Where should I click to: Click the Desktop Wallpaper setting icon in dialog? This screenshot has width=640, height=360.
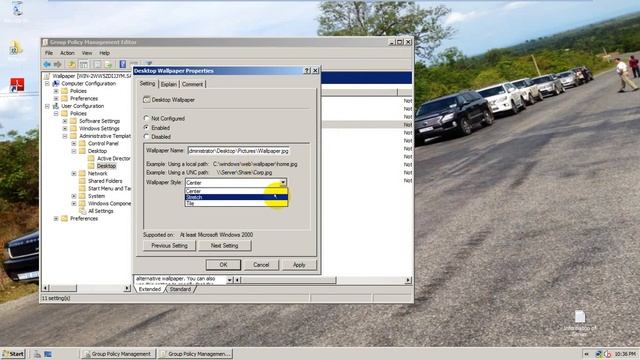[x=147, y=100]
